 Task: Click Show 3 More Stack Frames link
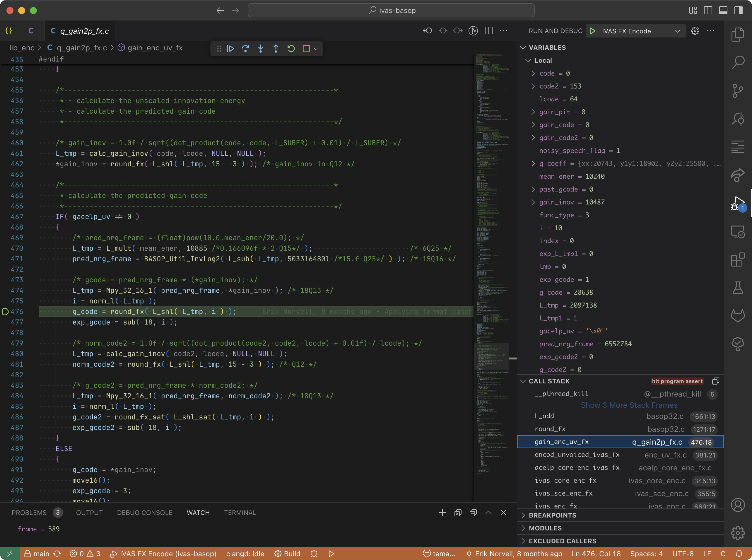tap(629, 405)
